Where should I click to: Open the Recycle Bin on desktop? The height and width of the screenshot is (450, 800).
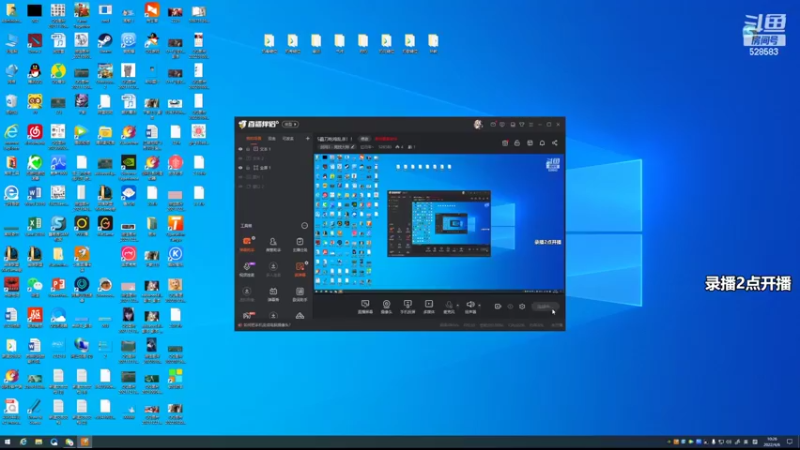coord(11,104)
